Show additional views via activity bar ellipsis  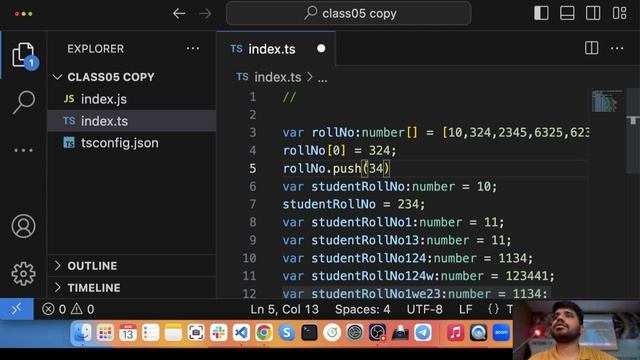tap(23, 150)
